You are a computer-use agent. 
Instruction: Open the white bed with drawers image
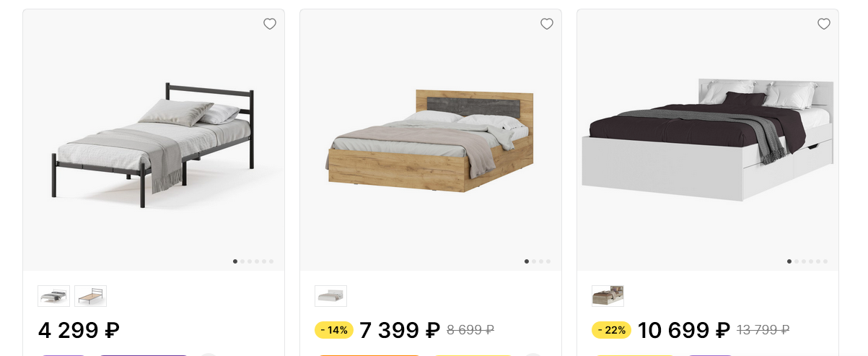pyautogui.click(x=708, y=141)
